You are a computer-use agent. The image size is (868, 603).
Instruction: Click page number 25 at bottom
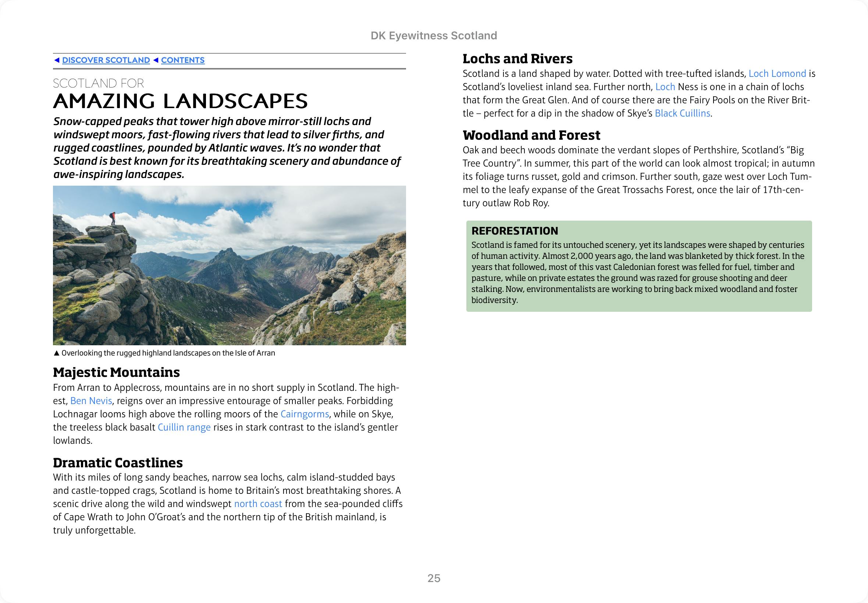tap(434, 578)
